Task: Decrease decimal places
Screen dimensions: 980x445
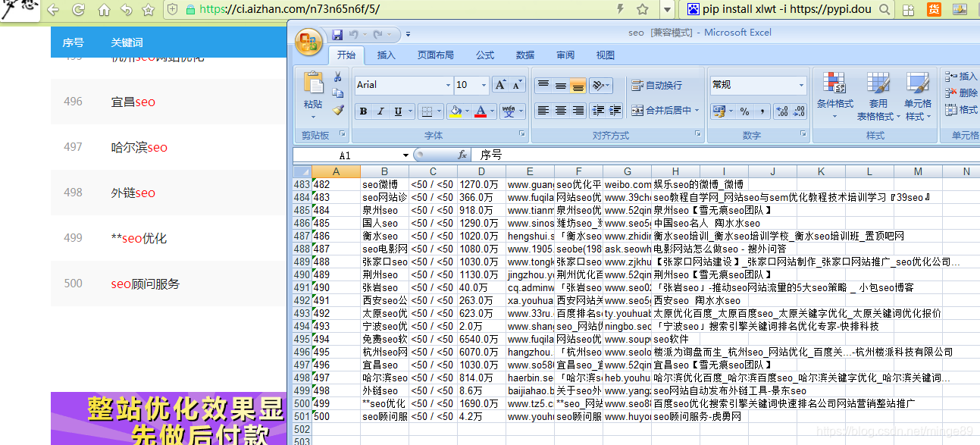Action: click(x=799, y=111)
